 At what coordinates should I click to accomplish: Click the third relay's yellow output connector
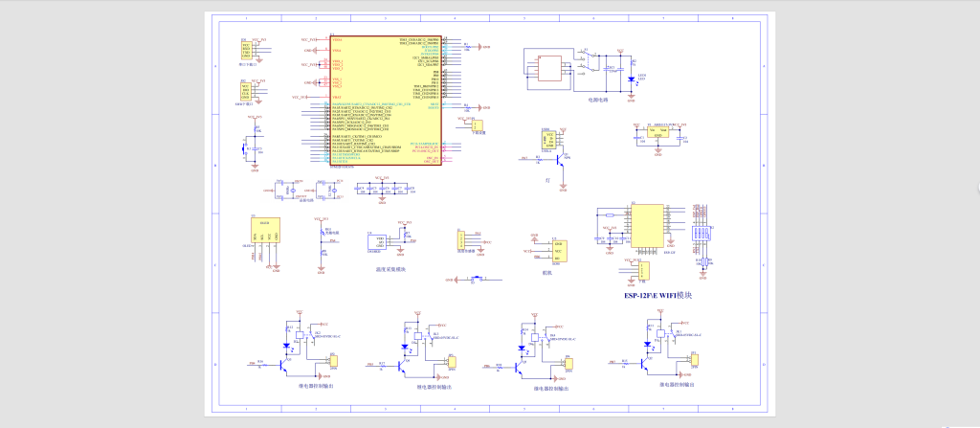click(x=568, y=363)
